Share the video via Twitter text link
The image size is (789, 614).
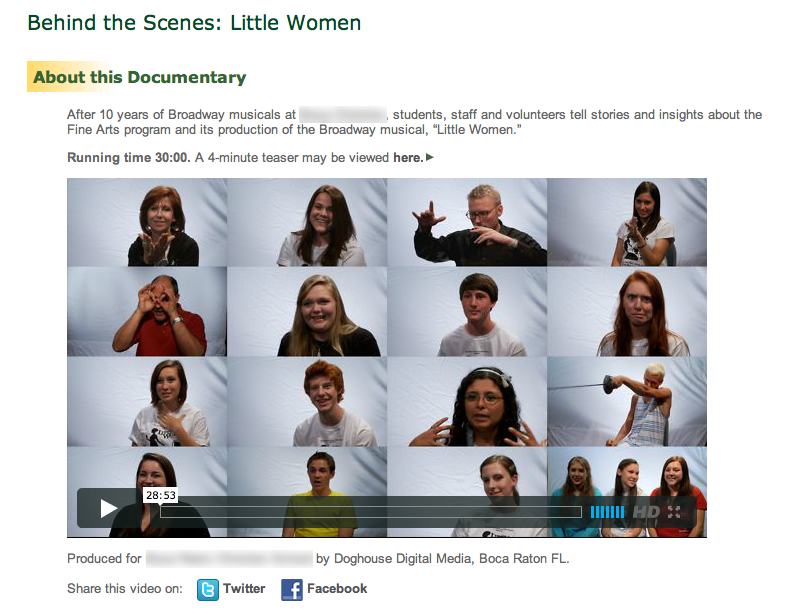(244, 589)
